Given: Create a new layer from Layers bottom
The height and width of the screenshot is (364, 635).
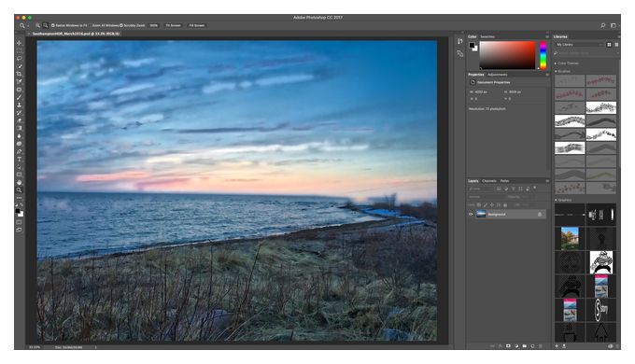Looking at the screenshot, I should 532,346.
